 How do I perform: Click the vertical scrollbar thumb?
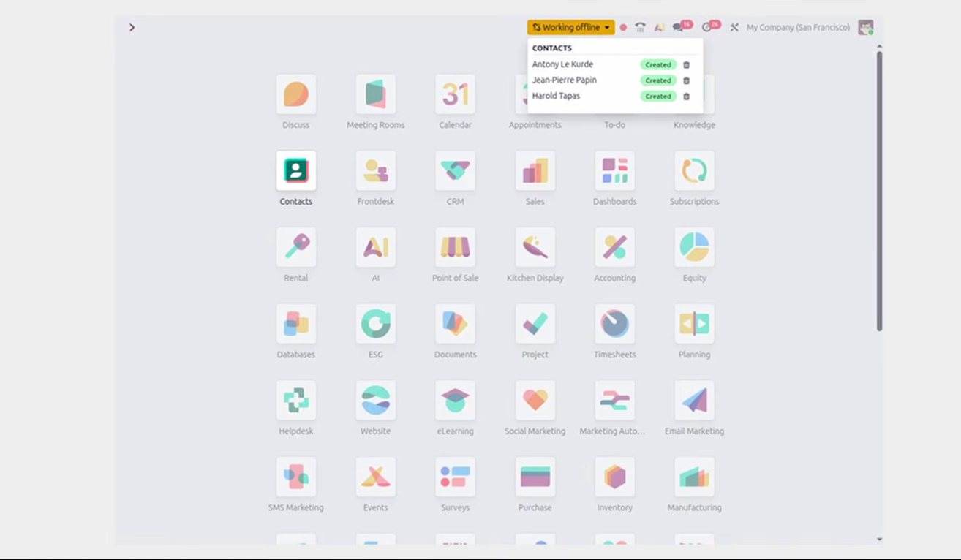pos(879,190)
